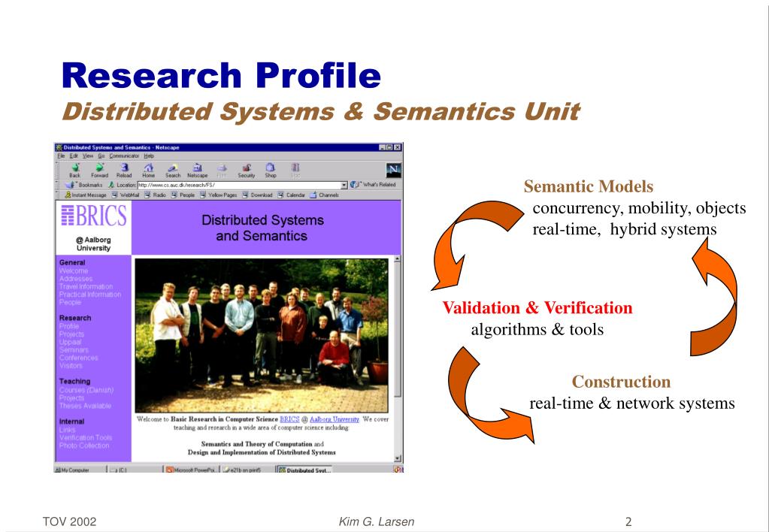
Task: Click the BRICS logo in the page header
Action: coord(94,216)
